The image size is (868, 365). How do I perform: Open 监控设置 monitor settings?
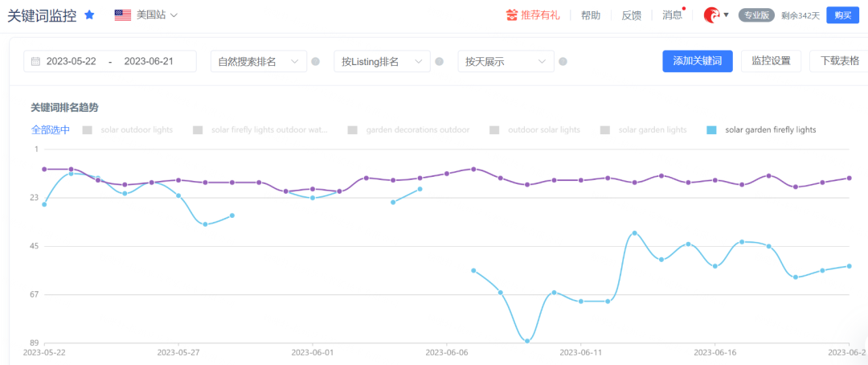click(x=771, y=61)
